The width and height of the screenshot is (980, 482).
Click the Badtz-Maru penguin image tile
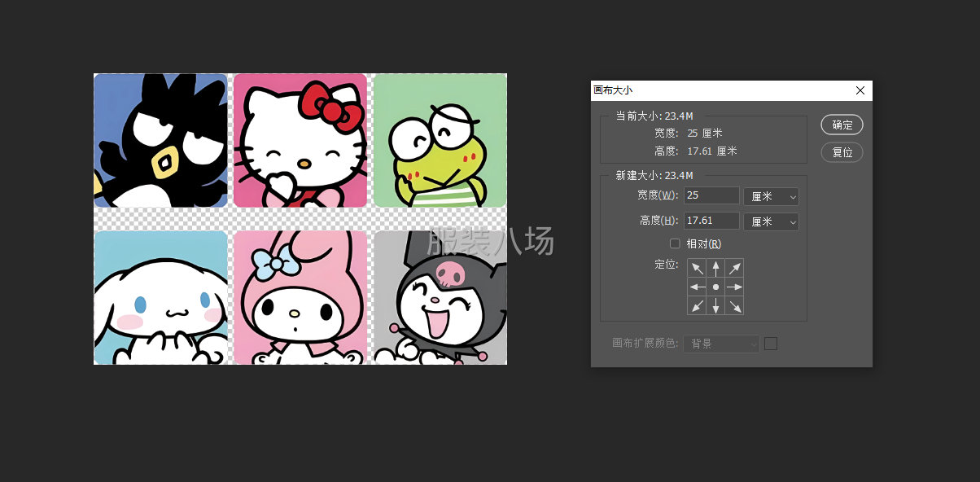160,140
